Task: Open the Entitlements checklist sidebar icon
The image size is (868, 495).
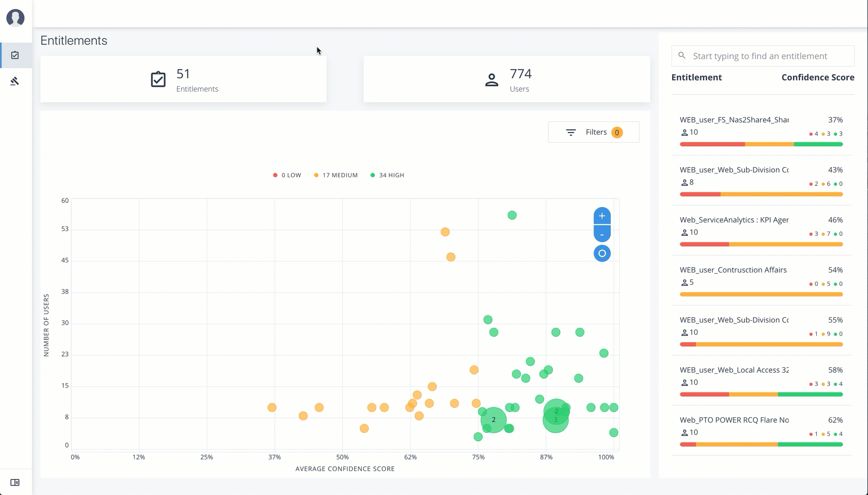Action: [15, 55]
